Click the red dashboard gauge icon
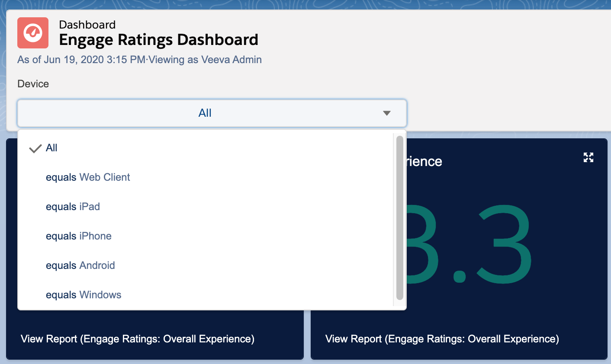The height and width of the screenshot is (364, 611). pyautogui.click(x=33, y=33)
